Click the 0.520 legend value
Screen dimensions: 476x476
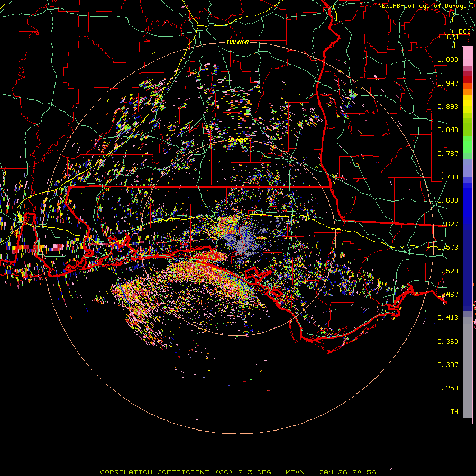click(x=448, y=271)
